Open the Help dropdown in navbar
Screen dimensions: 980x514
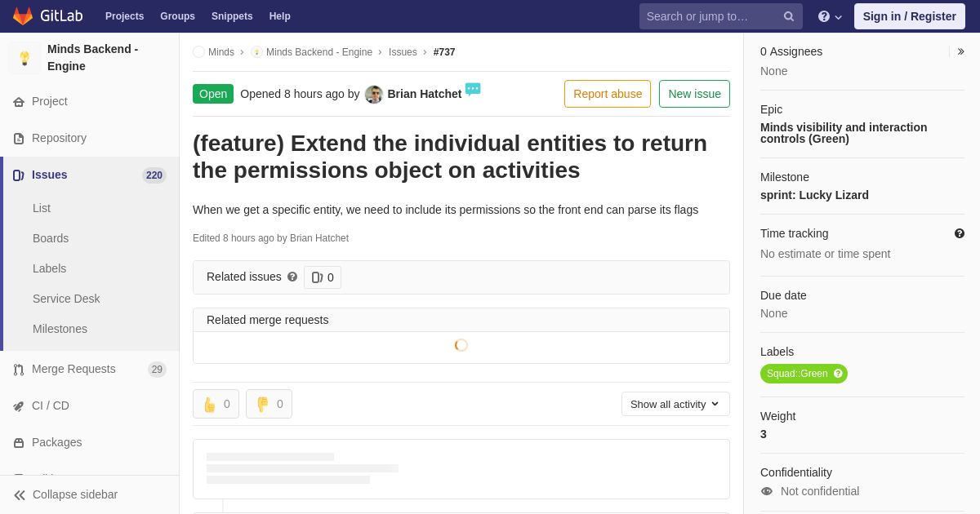coord(829,16)
